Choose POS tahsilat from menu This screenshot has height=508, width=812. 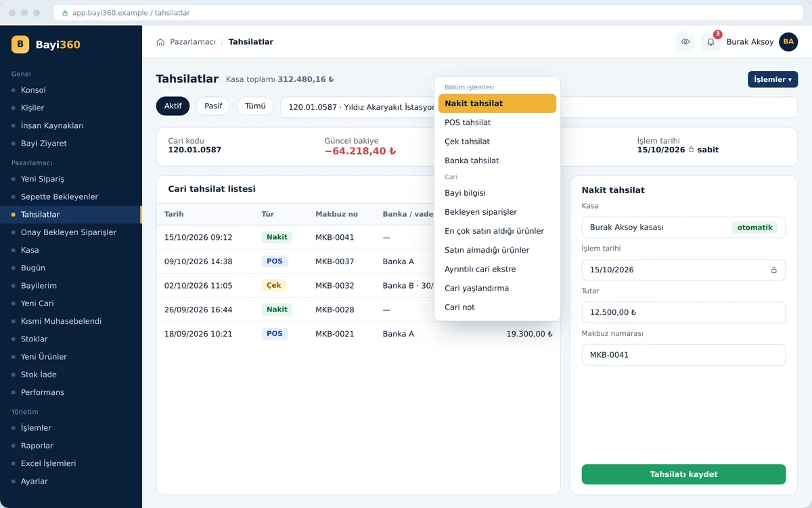[x=497, y=123]
